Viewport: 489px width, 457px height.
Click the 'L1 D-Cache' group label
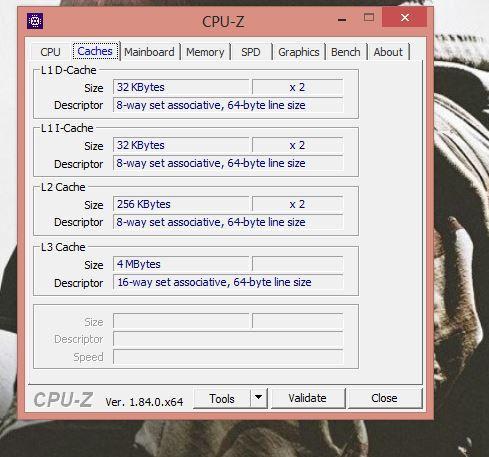pos(69,70)
